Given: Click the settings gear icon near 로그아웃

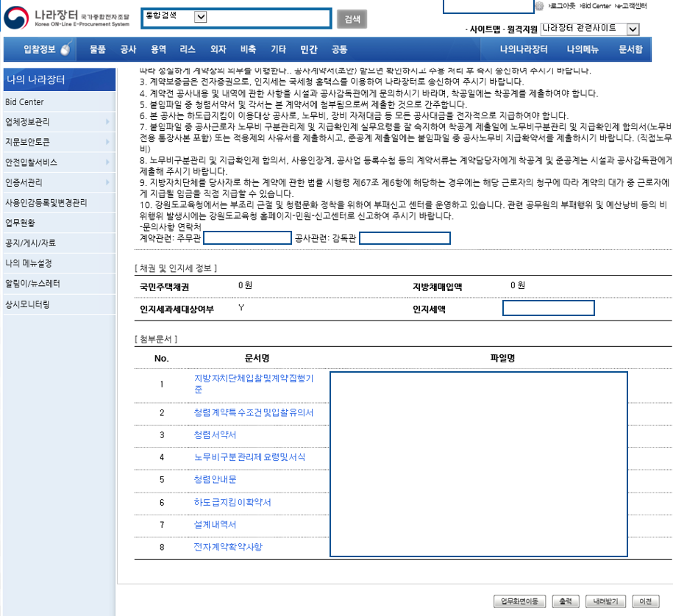Looking at the screenshot, I should tap(540, 6).
